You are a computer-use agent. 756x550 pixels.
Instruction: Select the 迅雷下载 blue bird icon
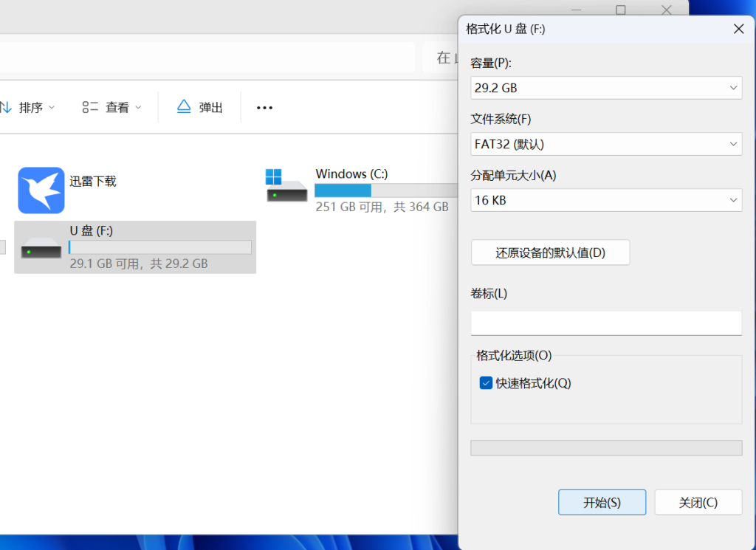tap(41, 190)
